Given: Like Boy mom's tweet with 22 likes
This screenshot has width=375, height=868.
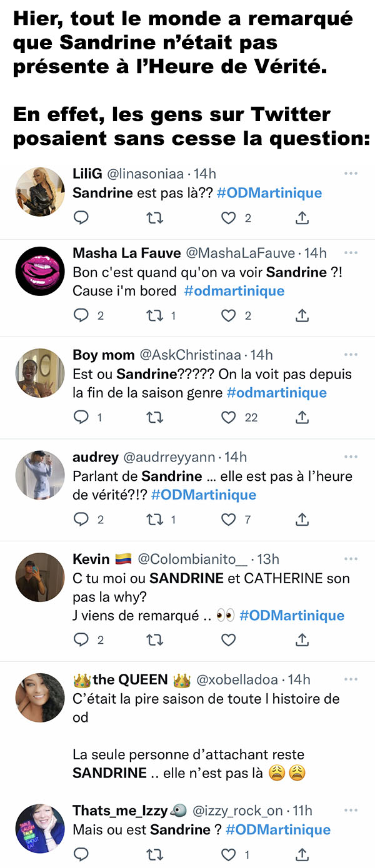Looking at the screenshot, I should point(229,417).
